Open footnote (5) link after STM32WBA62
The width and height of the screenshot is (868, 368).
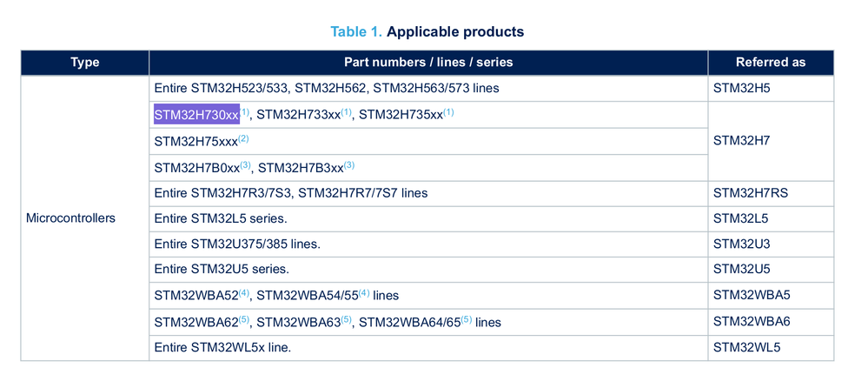tap(244, 319)
